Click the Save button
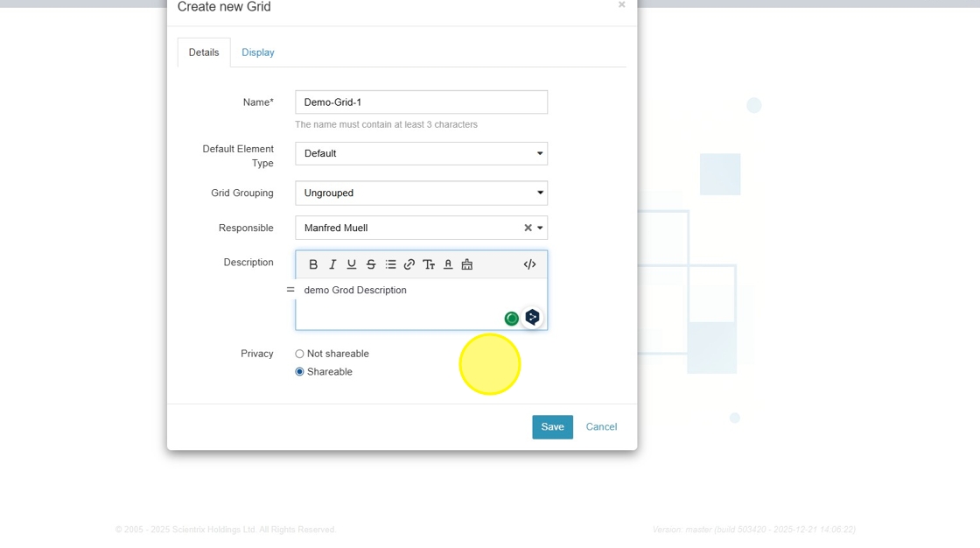This screenshot has width=980, height=548. [x=552, y=427]
